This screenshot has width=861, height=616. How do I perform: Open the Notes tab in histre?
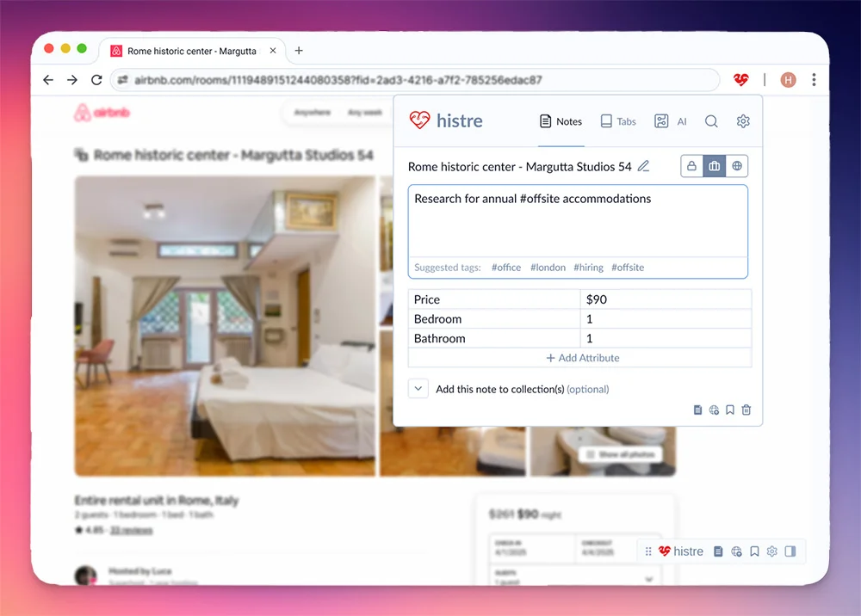[x=561, y=121]
